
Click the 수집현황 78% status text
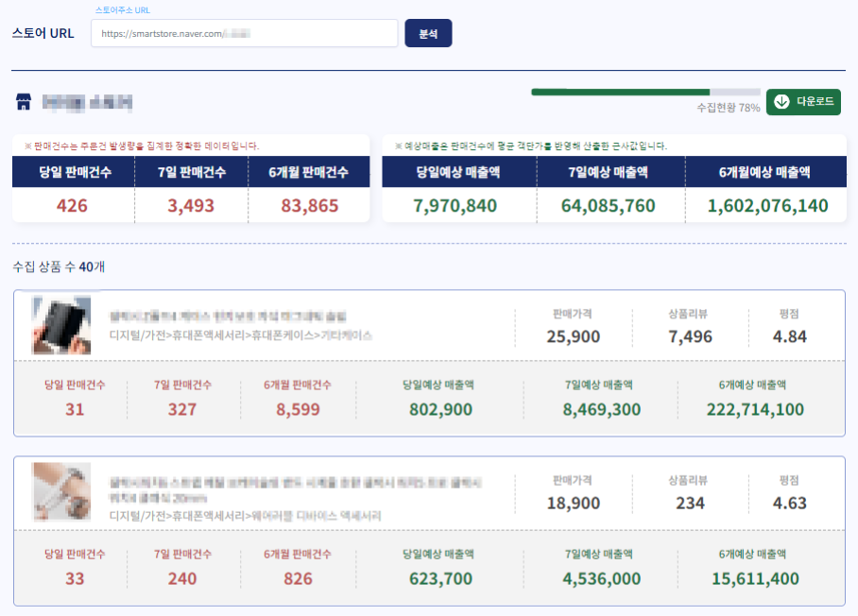pos(728,108)
